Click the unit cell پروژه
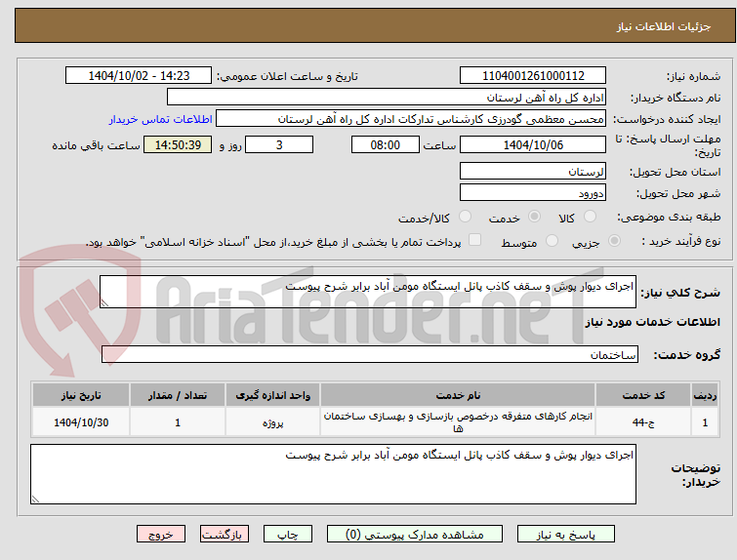 pos(272,422)
